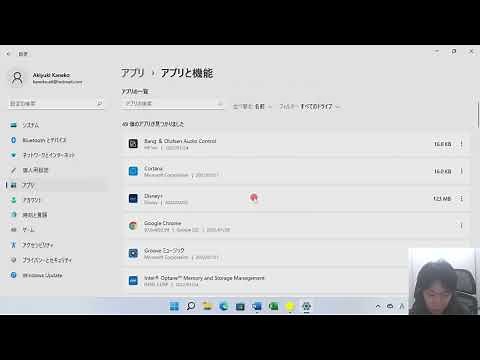Open システム settings via its monitor icon
This screenshot has height=360, width=480.
pyautogui.click(x=13, y=125)
